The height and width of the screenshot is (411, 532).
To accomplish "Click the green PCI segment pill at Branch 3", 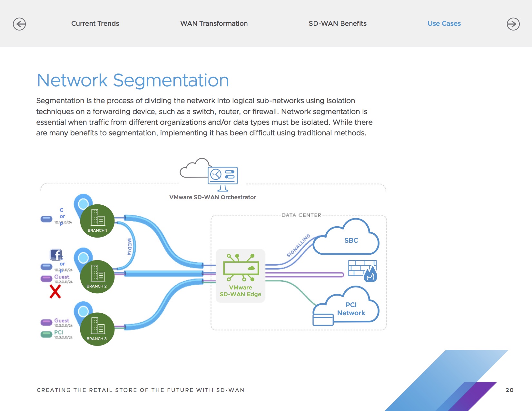I will tap(46, 334).
